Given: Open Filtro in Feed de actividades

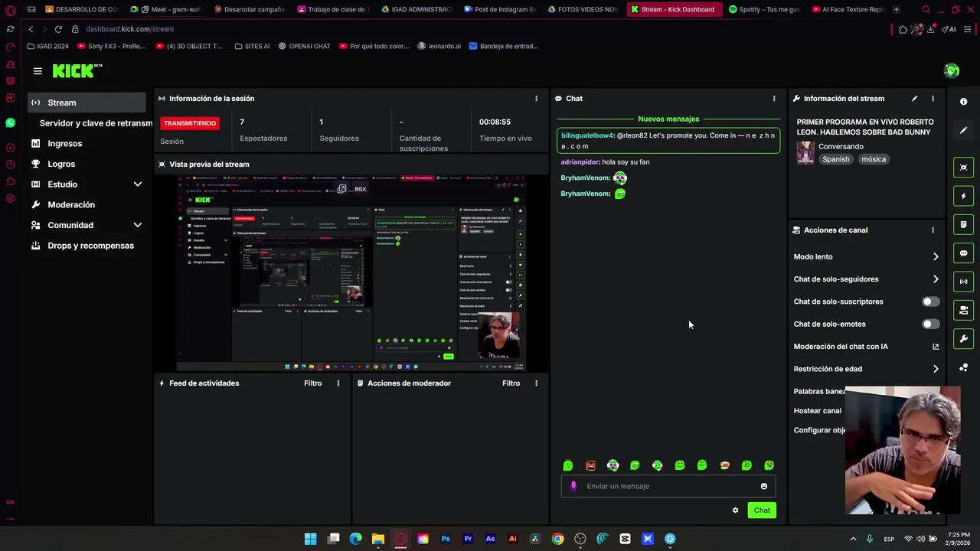Looking at the screenshot, I should click(312, 383).
